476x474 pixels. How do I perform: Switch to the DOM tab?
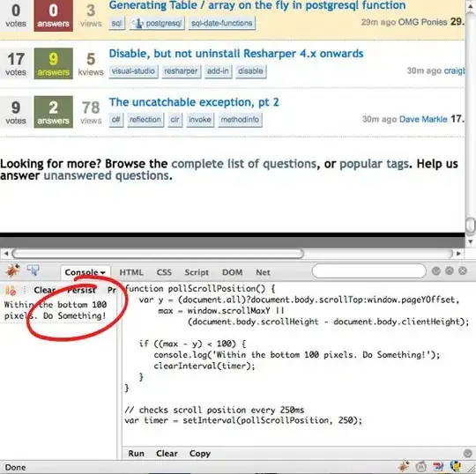click(x=232, y=272)
